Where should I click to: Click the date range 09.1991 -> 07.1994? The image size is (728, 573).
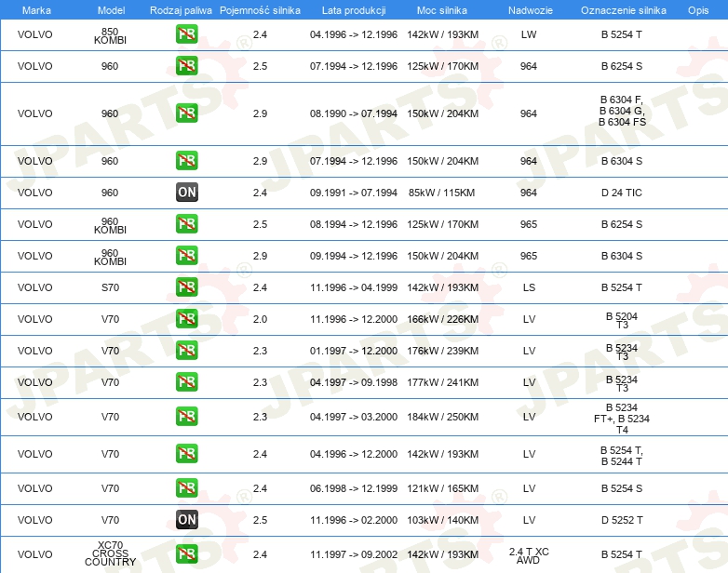(x=354, y=193)
